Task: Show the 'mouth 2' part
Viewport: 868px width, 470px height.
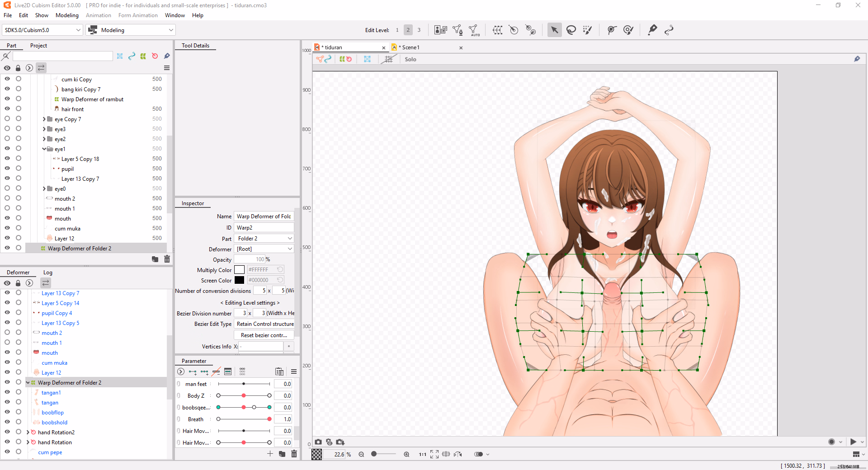Action: click(7, 198)
